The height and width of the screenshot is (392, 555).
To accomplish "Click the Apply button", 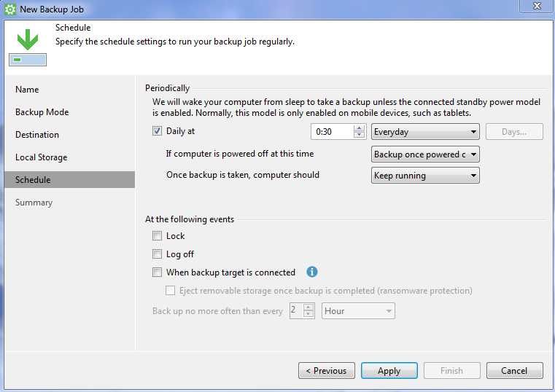I will 389,370.
